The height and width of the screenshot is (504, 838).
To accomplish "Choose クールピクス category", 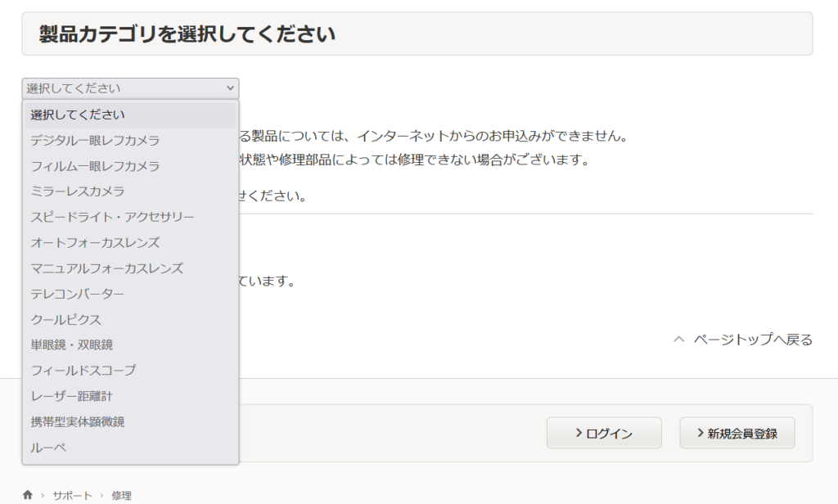I will [66, 320].
